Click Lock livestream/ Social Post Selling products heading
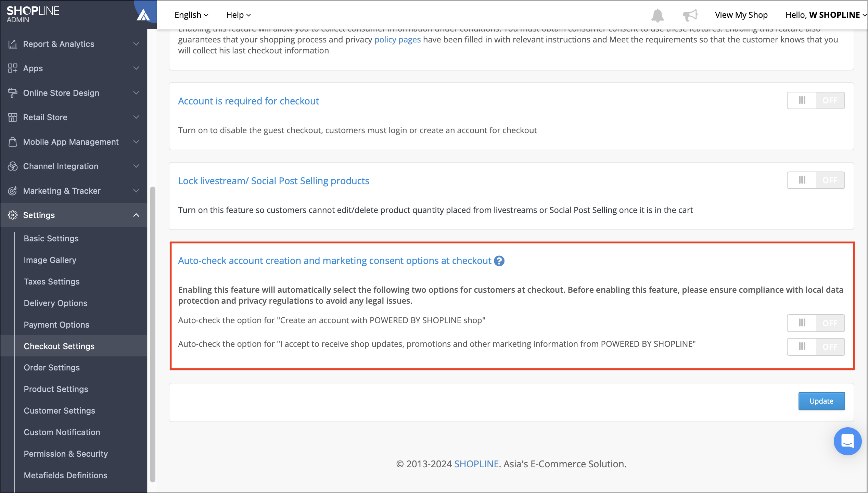The width and height of the screenshot is (868, 493). click(x=273, y=181)
